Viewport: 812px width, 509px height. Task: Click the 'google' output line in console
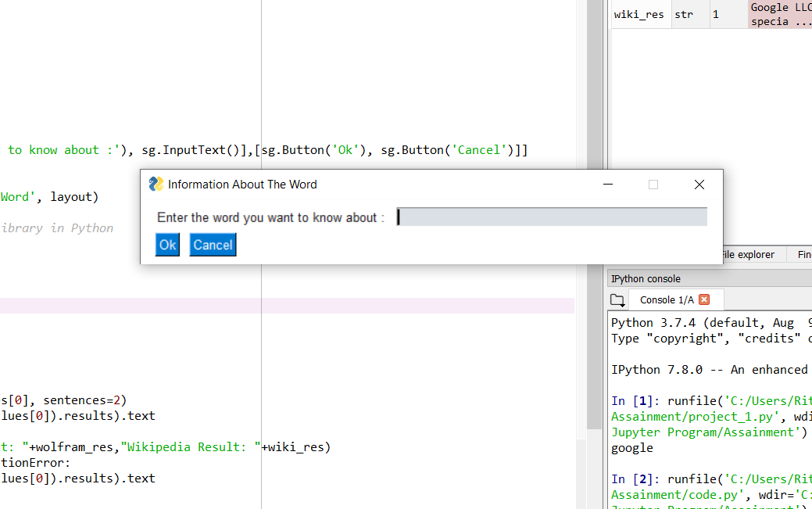coord(631,448)
